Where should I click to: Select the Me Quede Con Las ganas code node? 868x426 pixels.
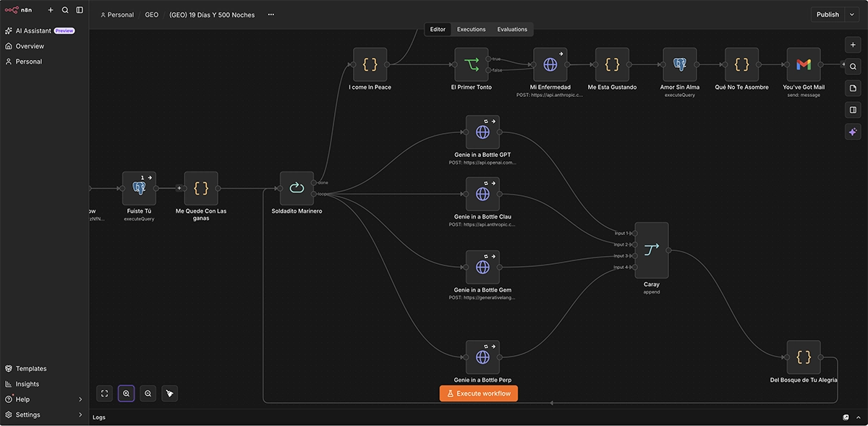[x=201, y=188]
